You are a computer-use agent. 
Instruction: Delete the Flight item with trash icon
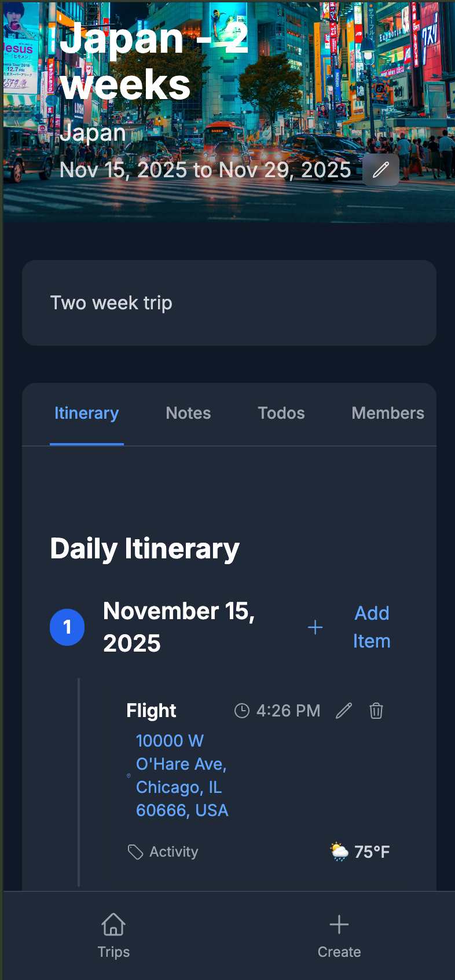[x=376, y=711]
